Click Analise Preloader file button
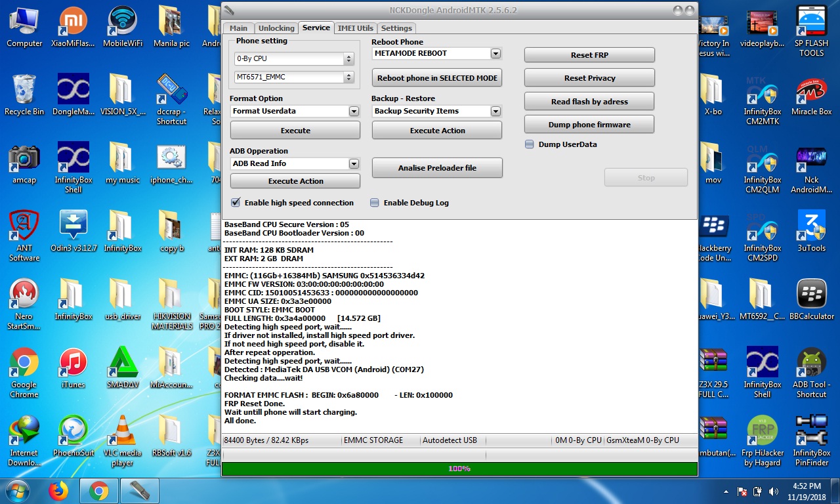The height and width of the screenshot is (504, 840). (x=437, y=168)
